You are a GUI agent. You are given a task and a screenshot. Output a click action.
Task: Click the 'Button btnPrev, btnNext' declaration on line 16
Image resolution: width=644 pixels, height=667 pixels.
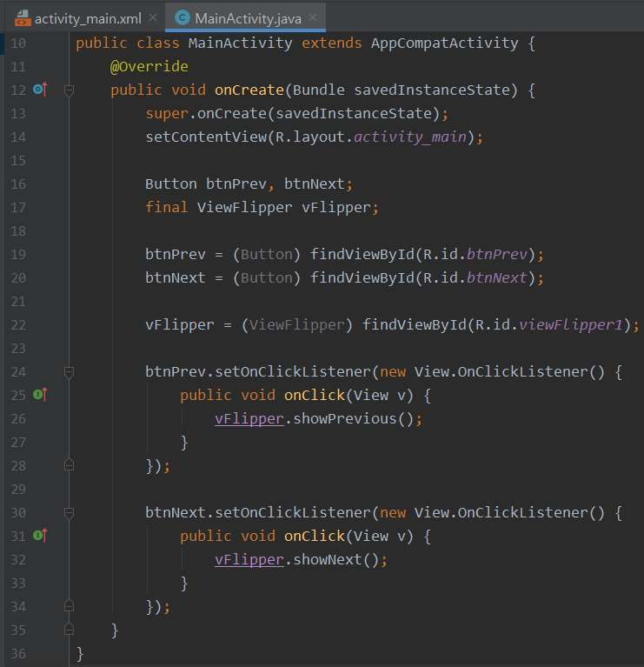point(249,183)
